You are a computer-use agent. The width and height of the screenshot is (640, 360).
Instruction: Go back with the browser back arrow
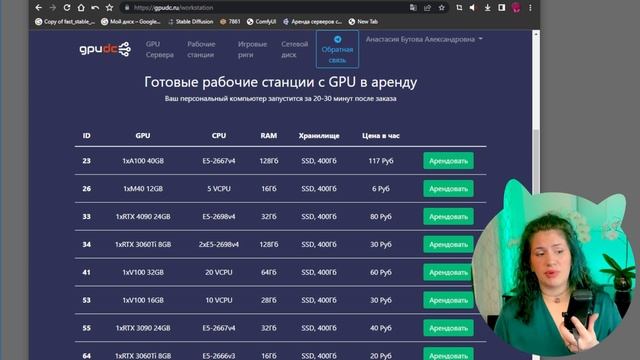[x=39, y=8]
